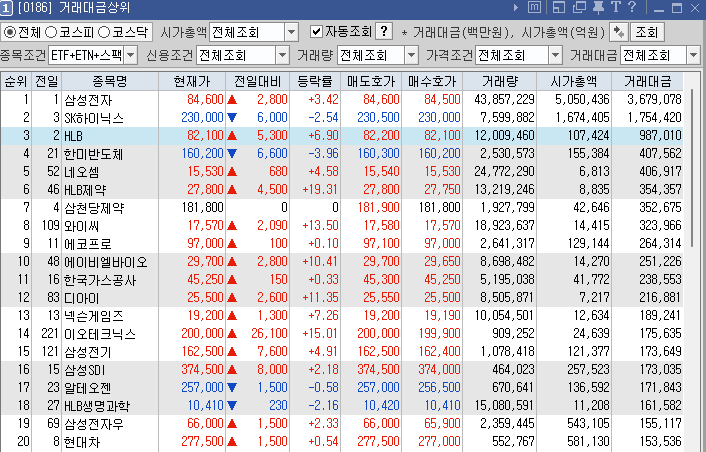
Task: Select the 에코프로 stock name
Action: tap(87, 244)
